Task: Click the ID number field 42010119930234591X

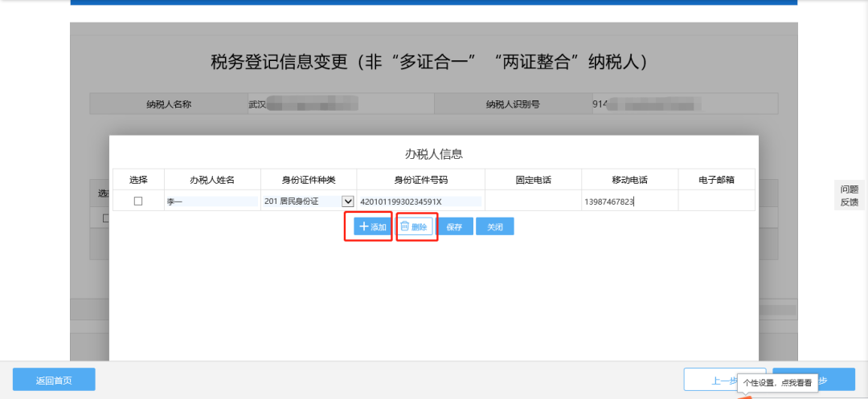Action: (420, 202)
